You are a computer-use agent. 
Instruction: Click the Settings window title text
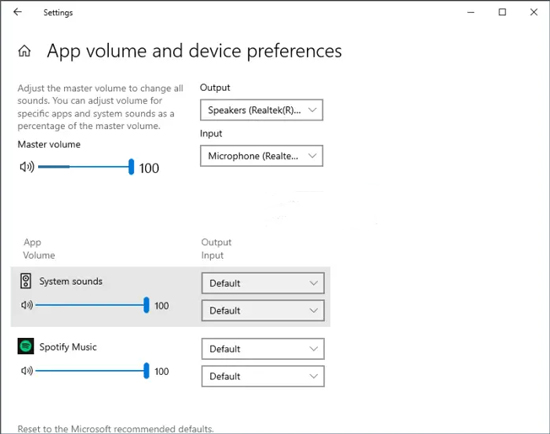[x=58, y=13]
